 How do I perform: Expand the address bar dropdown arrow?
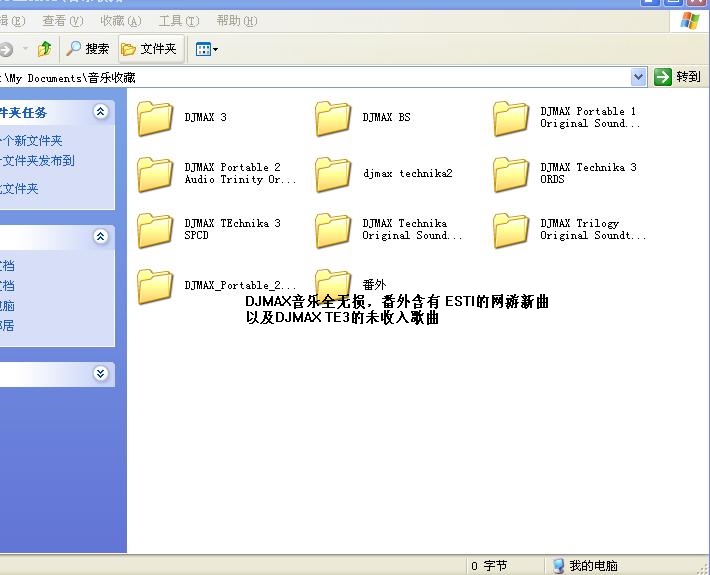click(x=638, y=77)
